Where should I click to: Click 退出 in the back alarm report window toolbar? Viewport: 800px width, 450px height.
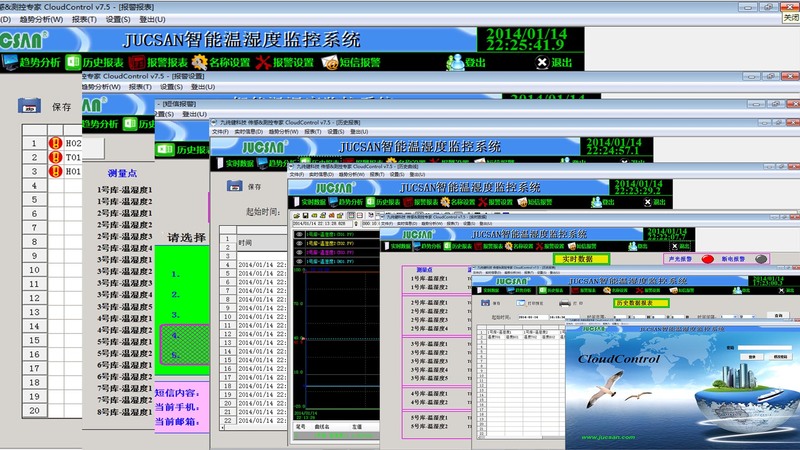554,62
